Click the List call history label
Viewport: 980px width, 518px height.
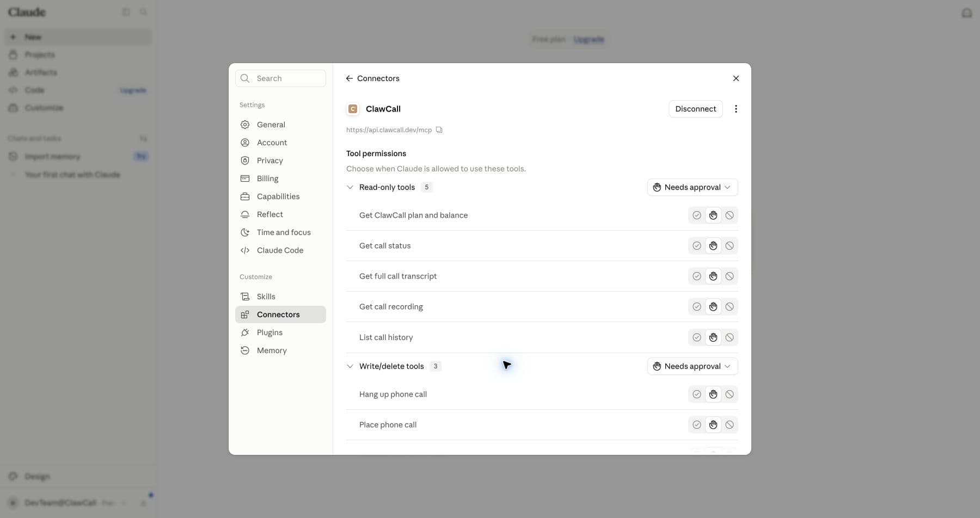click(386, 337)
